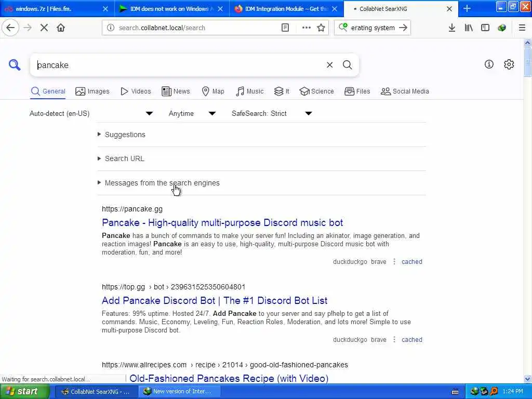Select the Science search category

pos(316,91)
